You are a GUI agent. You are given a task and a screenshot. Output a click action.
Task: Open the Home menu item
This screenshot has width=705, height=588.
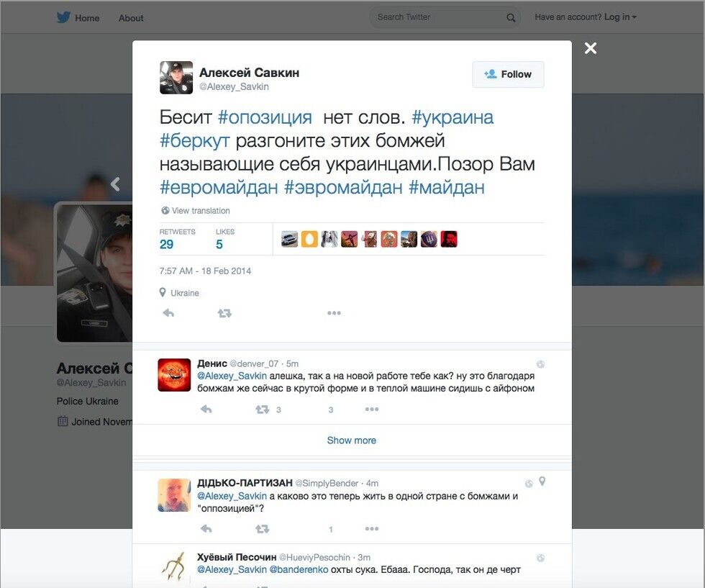pos(87,18)
